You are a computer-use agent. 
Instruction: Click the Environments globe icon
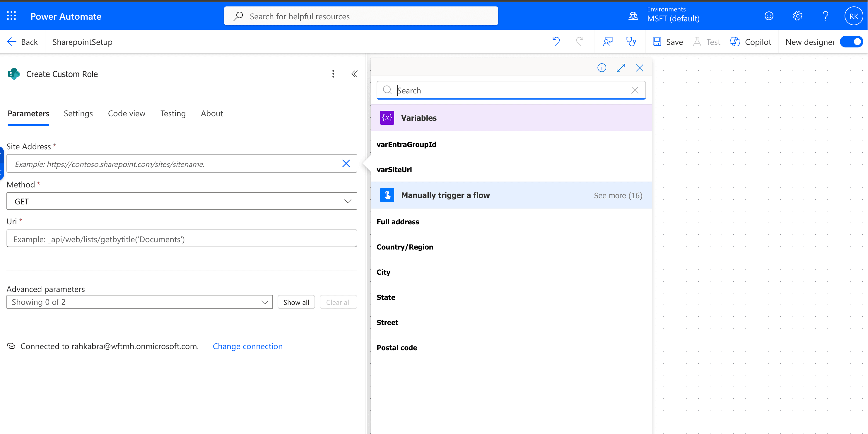coord(633,16)
